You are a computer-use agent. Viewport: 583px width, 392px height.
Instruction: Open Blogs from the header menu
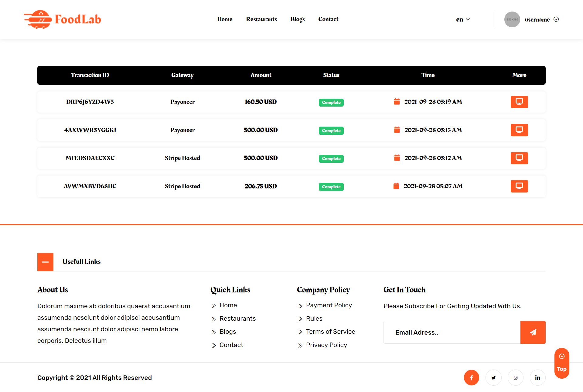click(x=297, y=19)
